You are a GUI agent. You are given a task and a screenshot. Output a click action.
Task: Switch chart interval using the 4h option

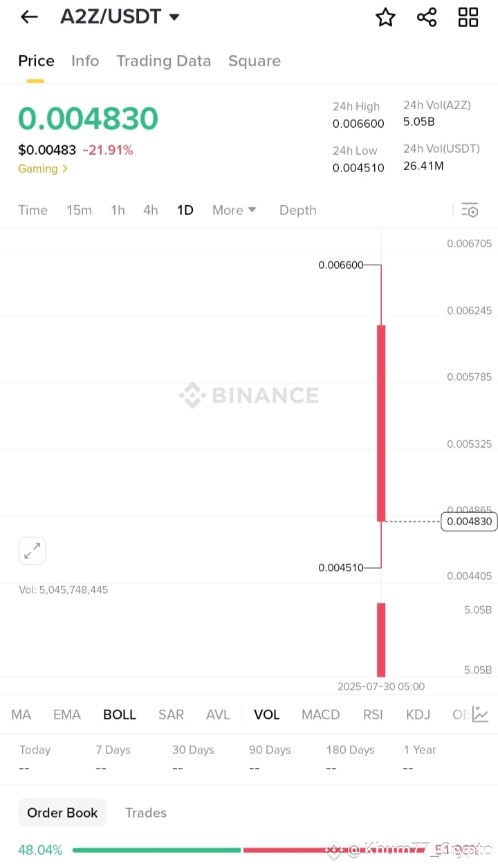pyautogui.click(x=150, y=210)
